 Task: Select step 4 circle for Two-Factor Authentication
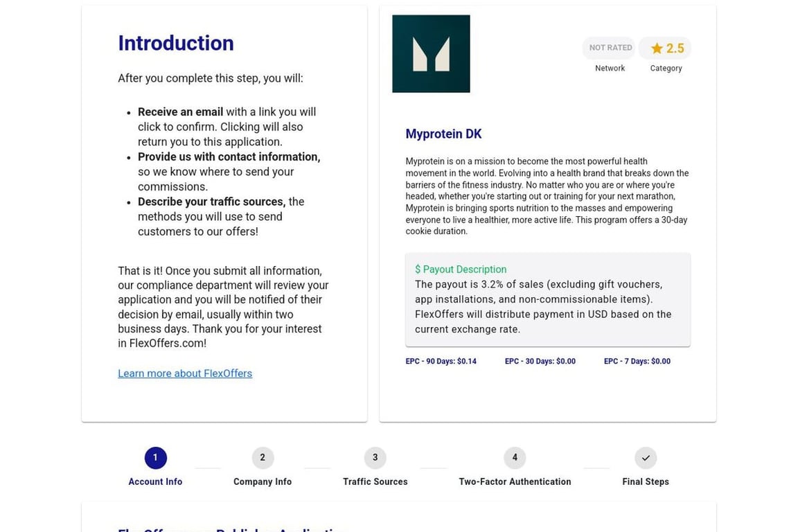click(x=515, y=458)
